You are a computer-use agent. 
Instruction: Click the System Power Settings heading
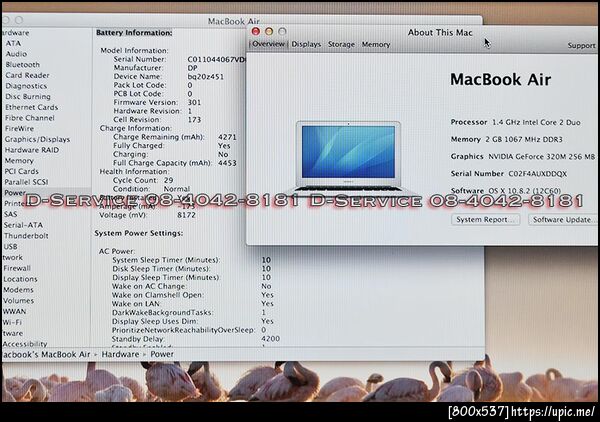point(139,233)
